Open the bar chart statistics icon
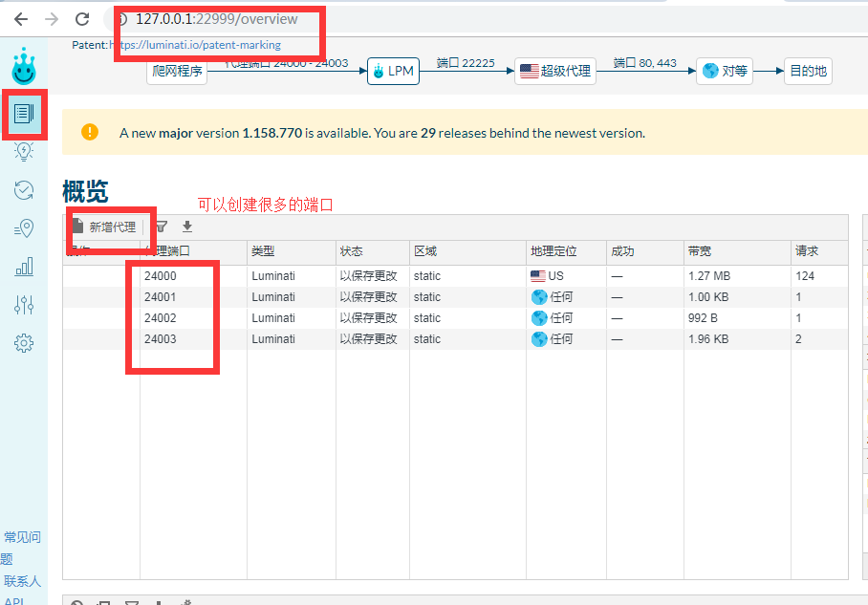 [x=24, y=267]
